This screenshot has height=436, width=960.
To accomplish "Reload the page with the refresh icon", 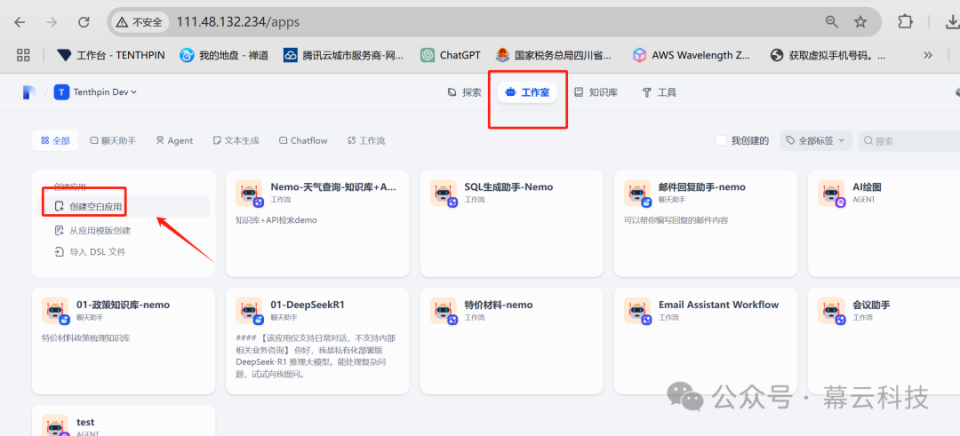I will (84, 23).
